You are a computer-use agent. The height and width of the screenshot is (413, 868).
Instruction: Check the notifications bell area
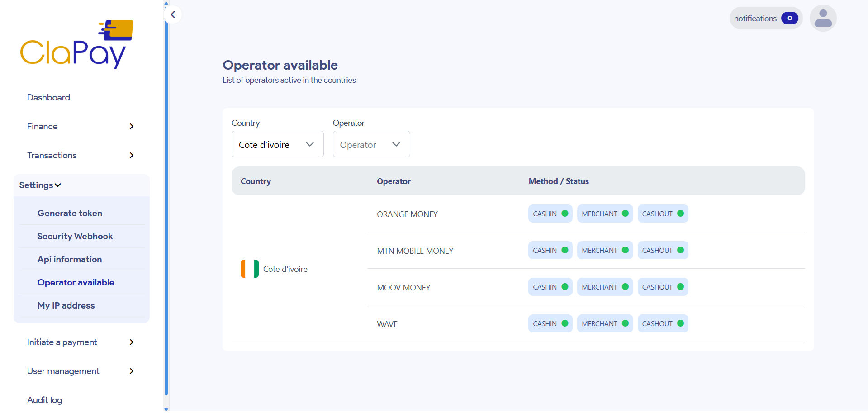click(765, 18)
